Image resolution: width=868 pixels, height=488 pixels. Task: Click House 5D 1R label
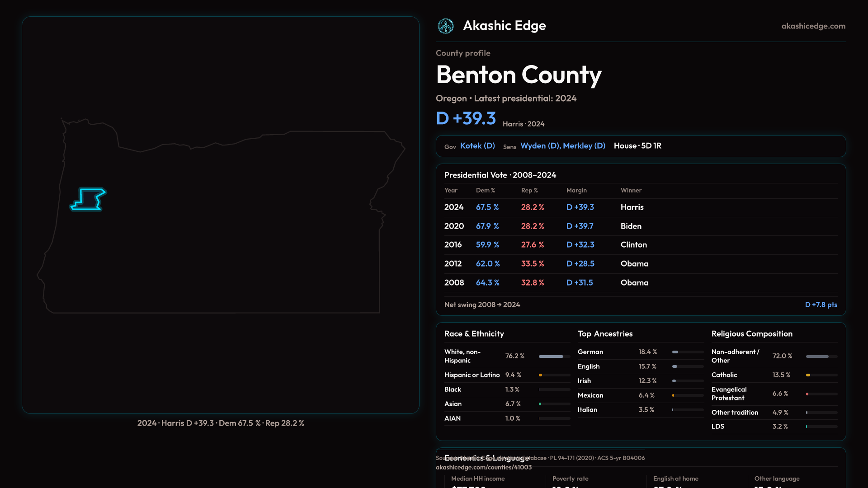click(637, 146)
